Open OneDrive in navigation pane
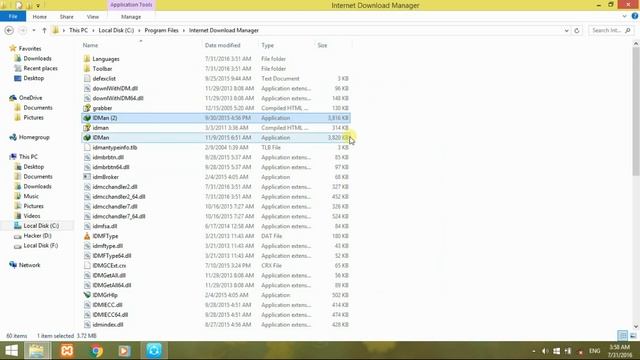The width and height of the screenshot is (640, 360). click(x=30, y=98)
